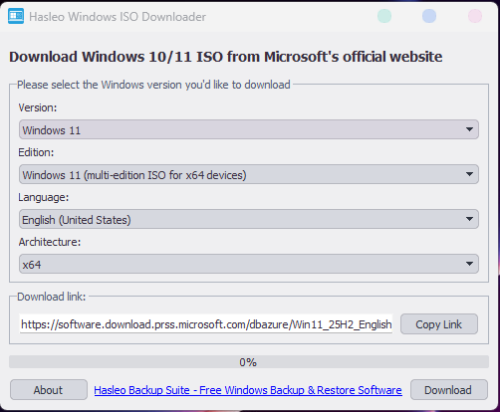
Task: Open the Language dropdown showing English (United States)
Action: [x=249, y=219]
